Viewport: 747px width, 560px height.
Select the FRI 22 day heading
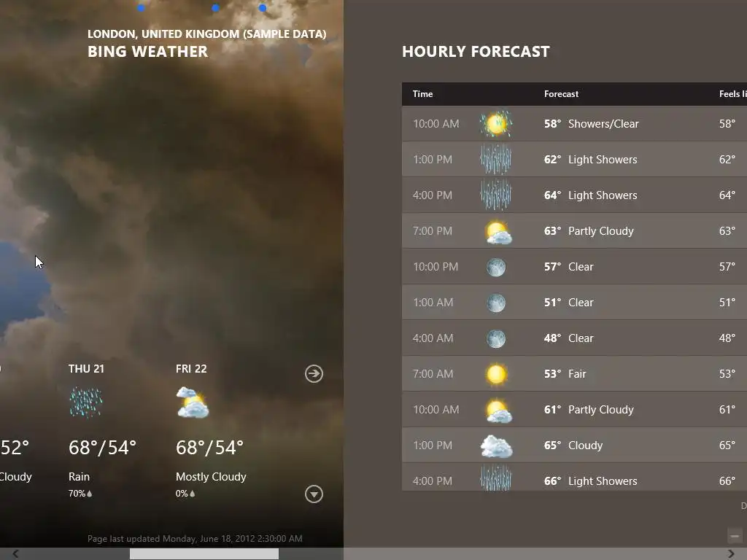(191, 369)
